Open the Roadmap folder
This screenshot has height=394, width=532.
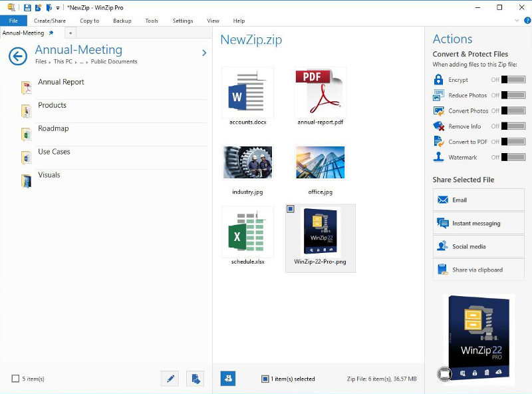[114, 134]
